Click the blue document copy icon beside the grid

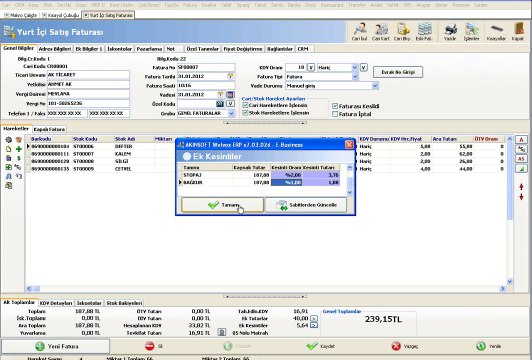[8, 158]
